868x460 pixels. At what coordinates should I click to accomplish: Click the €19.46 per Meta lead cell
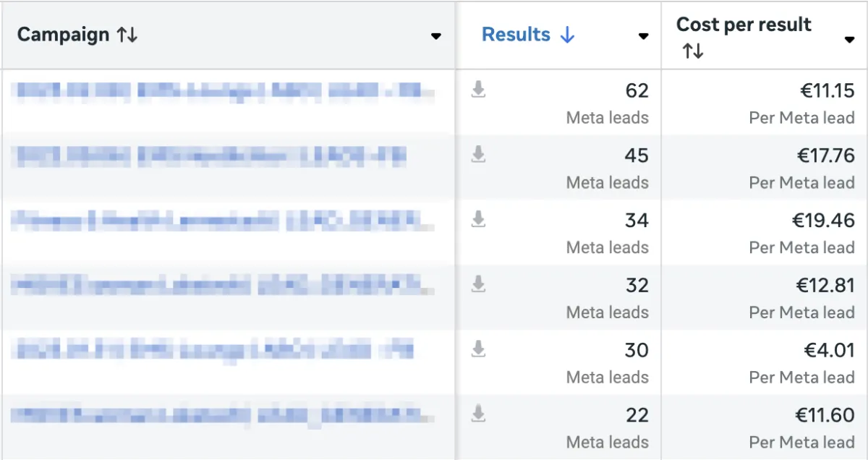click(825, 221)
